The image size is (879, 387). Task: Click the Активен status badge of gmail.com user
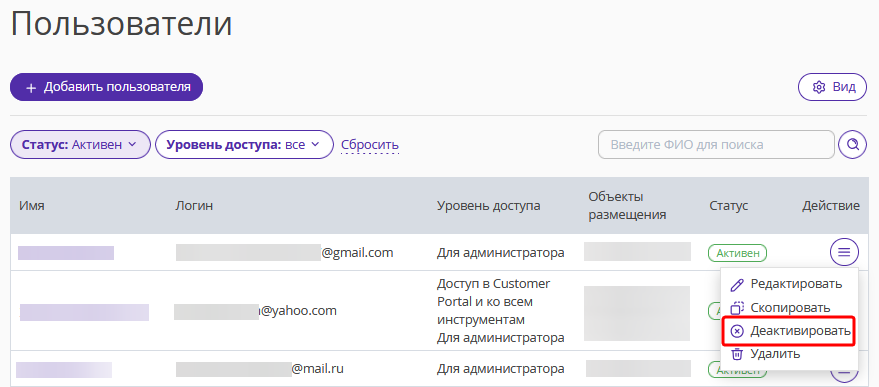point(737,253)
